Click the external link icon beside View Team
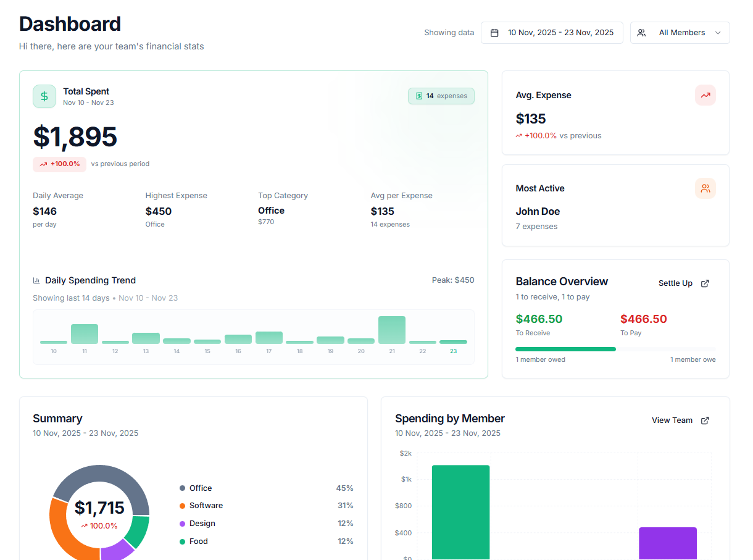Screen dimensions: 753x560 pyautogui.click(x=704, y=420)
